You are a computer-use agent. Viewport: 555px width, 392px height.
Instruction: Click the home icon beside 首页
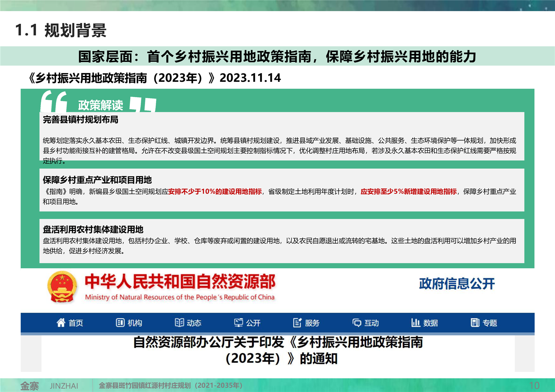61,322
